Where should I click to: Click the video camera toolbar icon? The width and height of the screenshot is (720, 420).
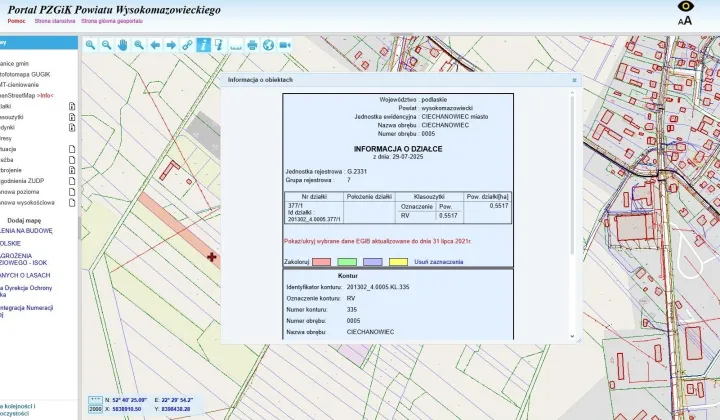coord(285,45)
